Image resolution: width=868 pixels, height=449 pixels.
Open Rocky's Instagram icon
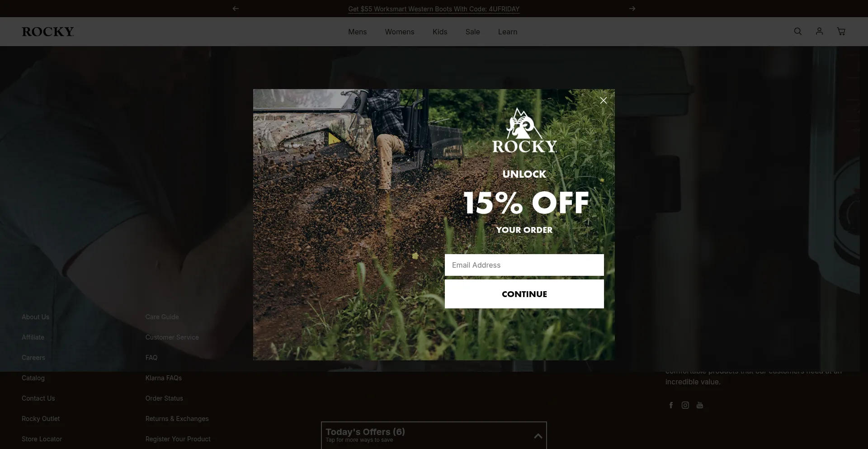pos(685,405)
